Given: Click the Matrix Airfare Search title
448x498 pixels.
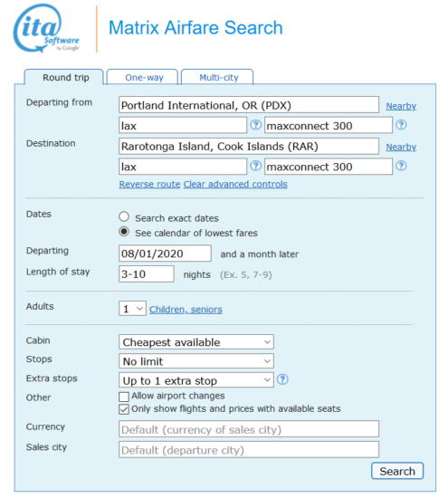Looking at the screenshot, I should tap(195, 28).
